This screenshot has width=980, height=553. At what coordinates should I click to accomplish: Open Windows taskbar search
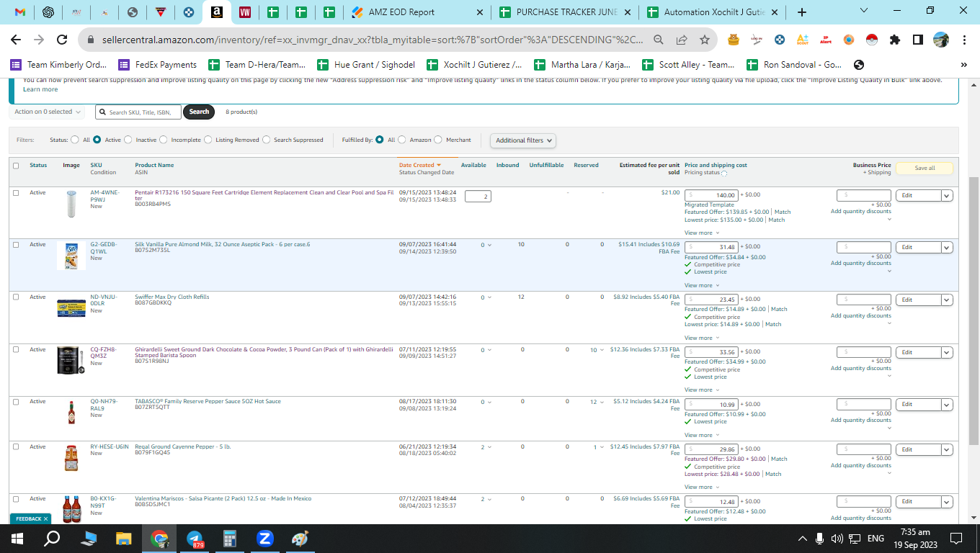click(x=53, y=539)
